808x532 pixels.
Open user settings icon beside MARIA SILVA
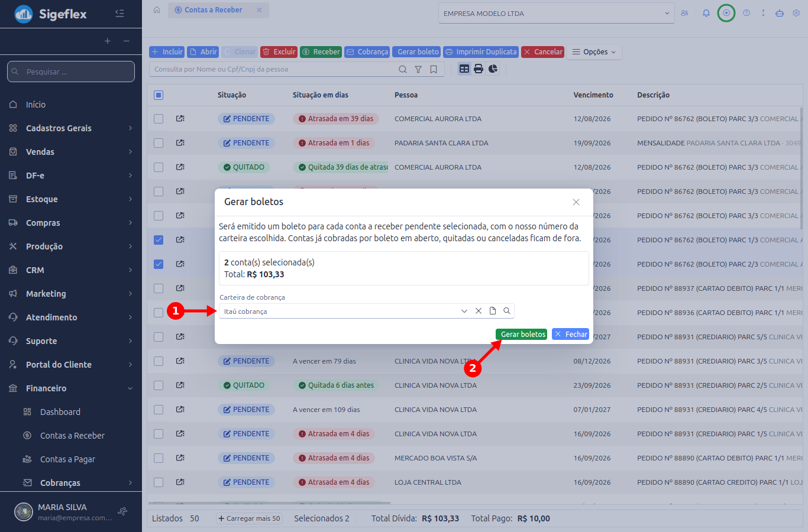(122, 511)
